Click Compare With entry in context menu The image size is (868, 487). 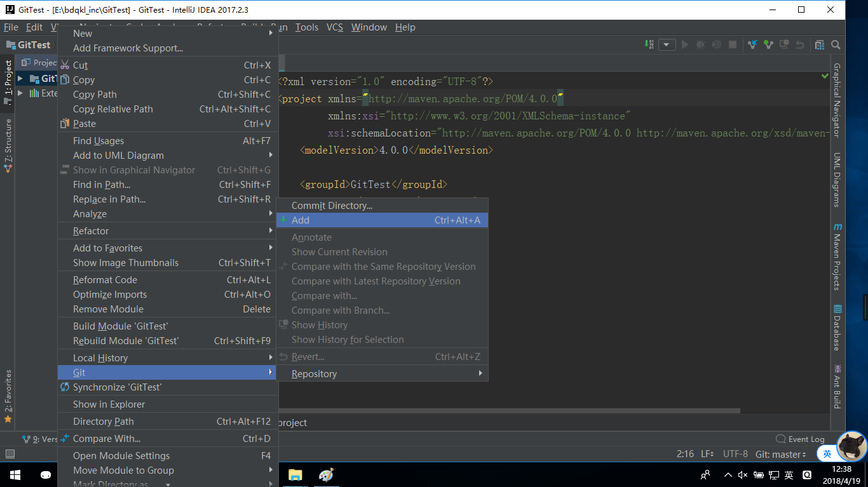pos(168,438)
